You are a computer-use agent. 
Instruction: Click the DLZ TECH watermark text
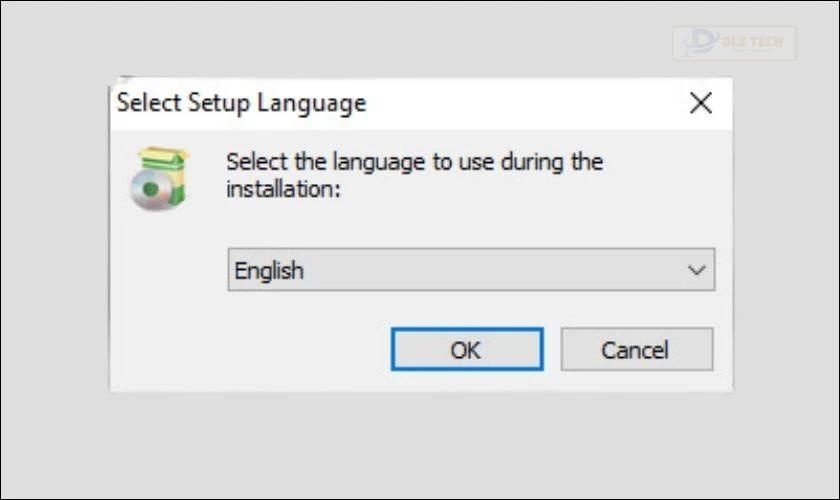pos(752,42)
